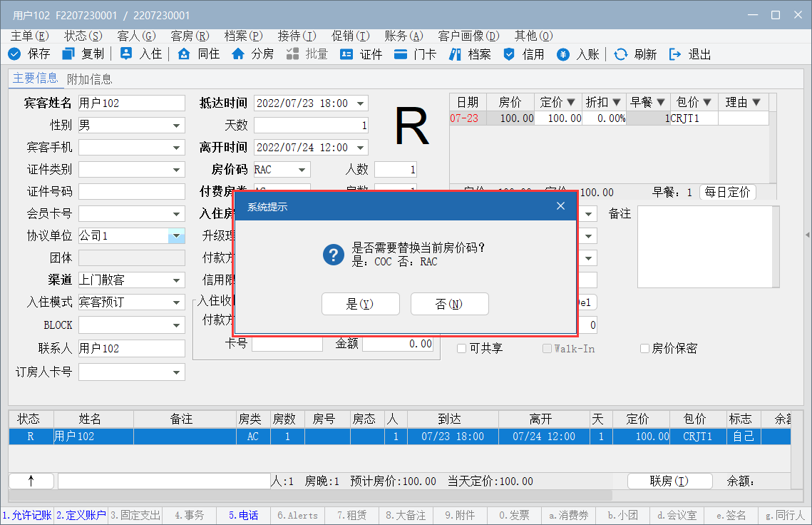Open the 客户画像 menu

[468, 36]
